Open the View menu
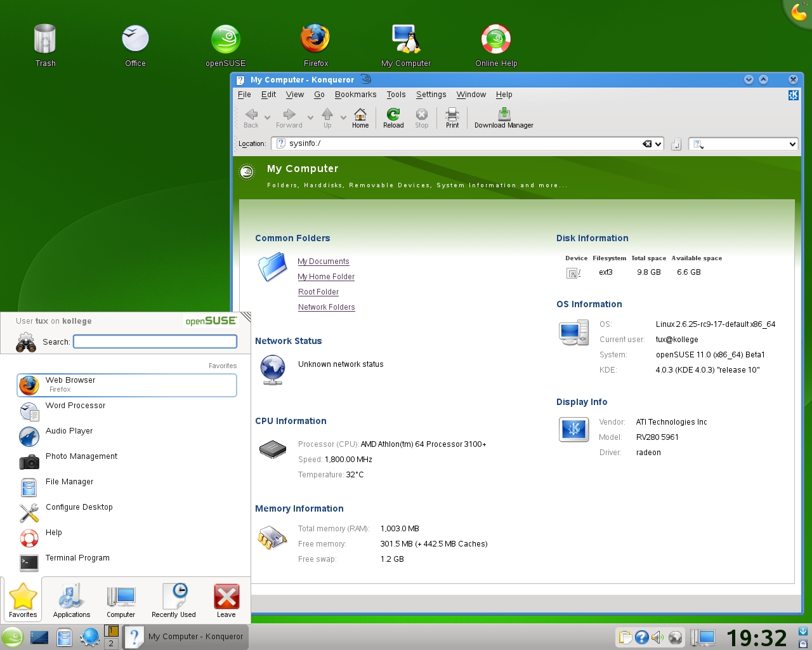This screenshot has width=812, height=650. [x=295, y=95]
